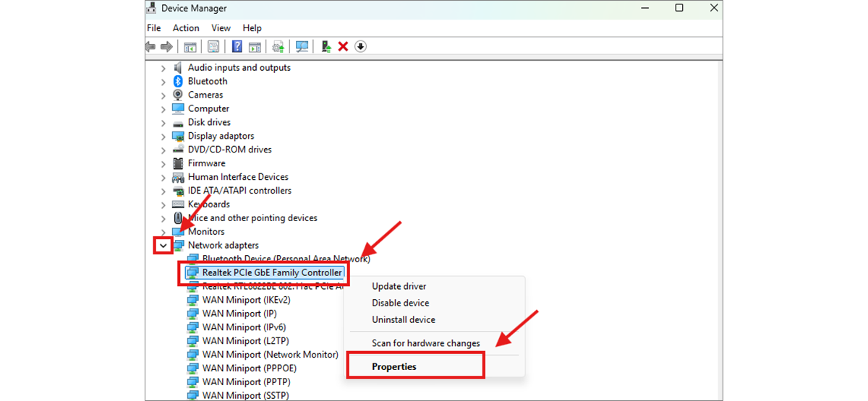Select the Realtek PCIe GbE Family Controller
Viewport: 868px width, 401px height.
272,272
